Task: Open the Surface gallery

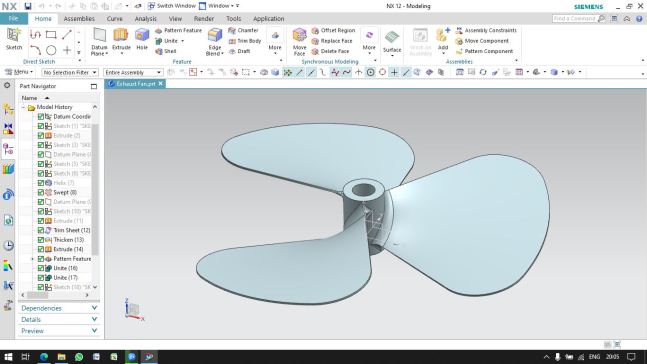Action: 392,42
